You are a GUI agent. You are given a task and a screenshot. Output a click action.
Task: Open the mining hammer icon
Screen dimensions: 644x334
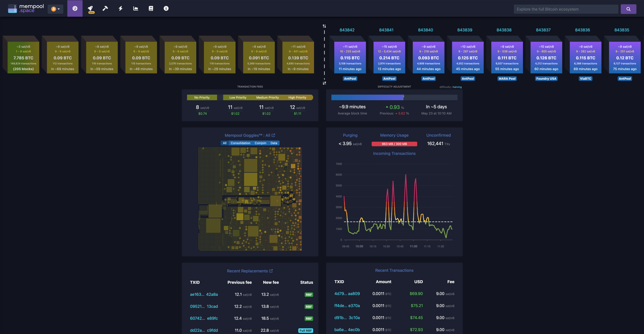tap(105, 8)
